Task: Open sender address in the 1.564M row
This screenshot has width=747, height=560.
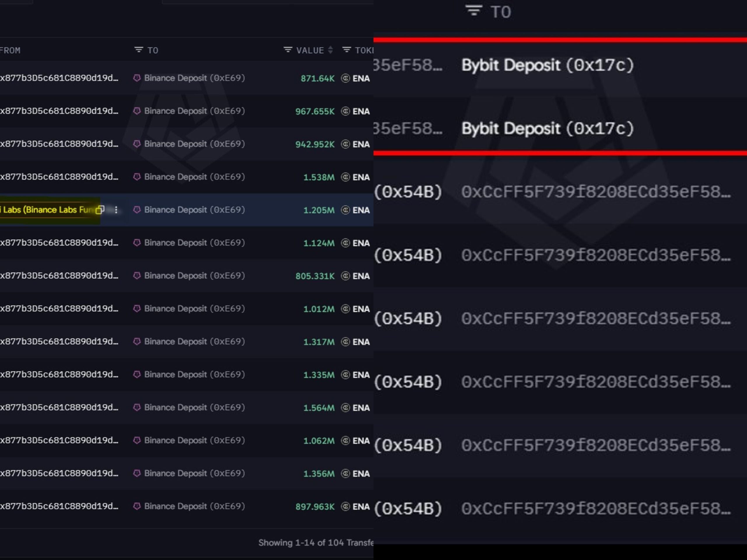Action: (59, 407)
